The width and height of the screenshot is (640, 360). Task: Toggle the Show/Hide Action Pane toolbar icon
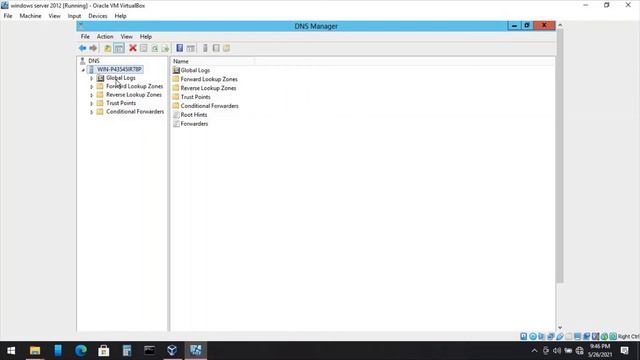[191, 48]
